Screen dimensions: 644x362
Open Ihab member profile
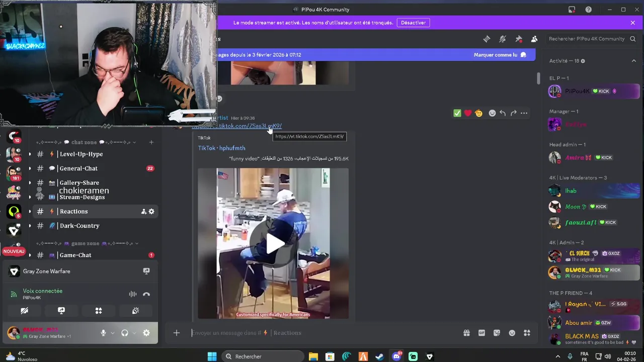(594, 191)
